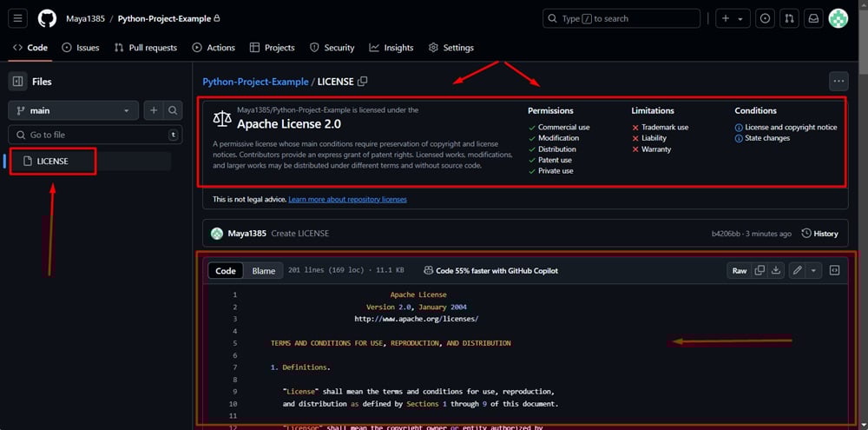Open the Maya1385 owner link
Viewport: 868px width, 430px height.
85,19
